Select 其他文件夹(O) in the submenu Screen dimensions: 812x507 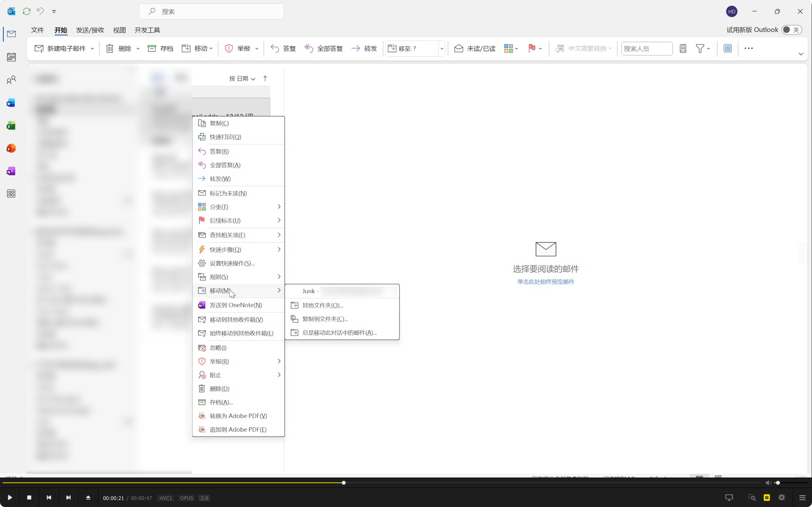(323, 305)
